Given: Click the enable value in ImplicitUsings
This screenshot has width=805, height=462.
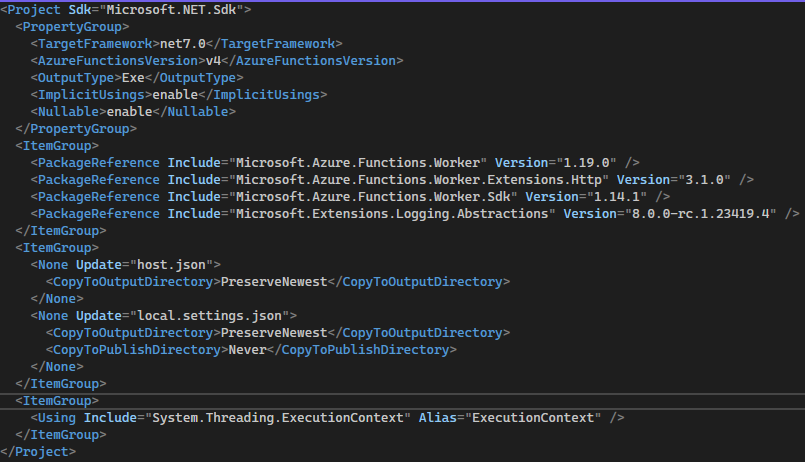Looking at the screenshot, I should pos(175,94).
